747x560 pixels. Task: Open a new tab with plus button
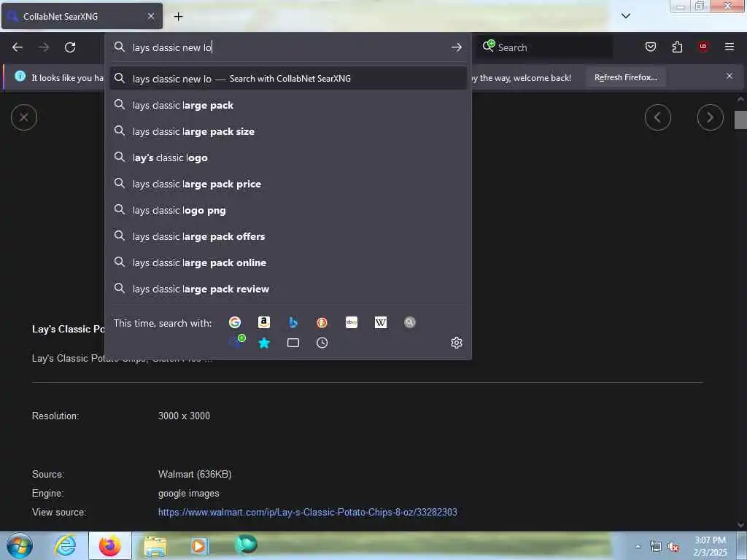pos(178,17)
